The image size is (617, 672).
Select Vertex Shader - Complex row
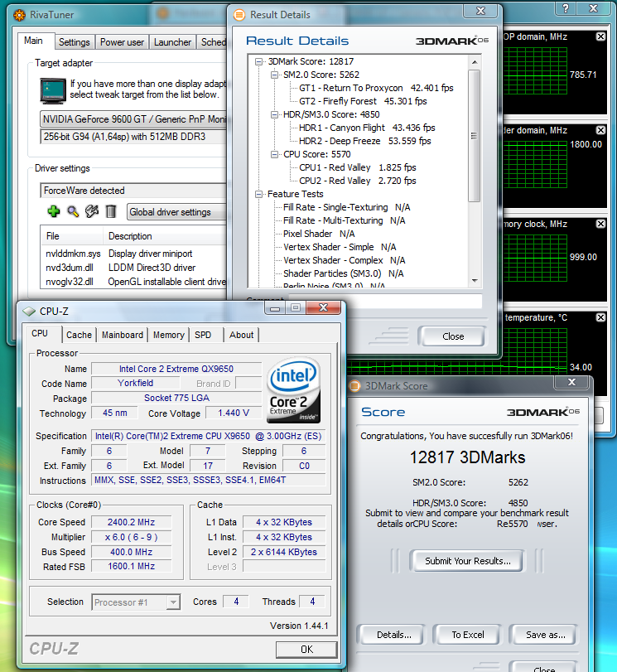point(344,261)
